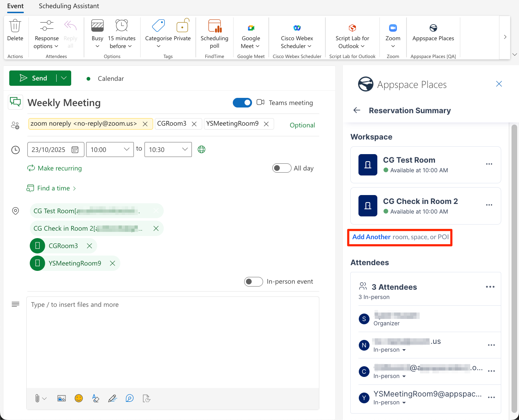
Task: Click the location pin icon
Action: click(x=15, y=211)
